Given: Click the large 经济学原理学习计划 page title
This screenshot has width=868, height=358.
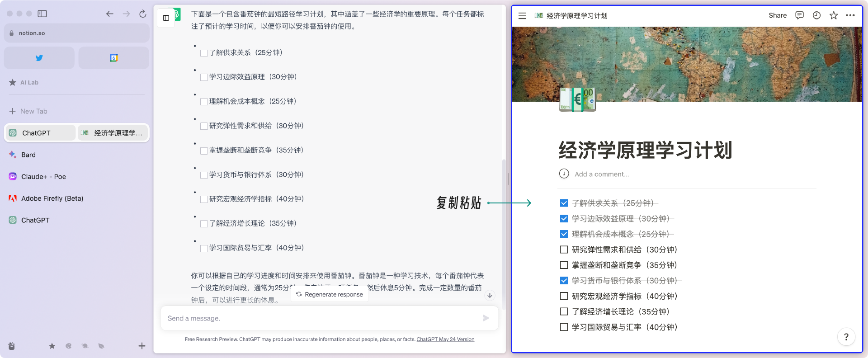Looking at the screenshot, I should (645, 150).
